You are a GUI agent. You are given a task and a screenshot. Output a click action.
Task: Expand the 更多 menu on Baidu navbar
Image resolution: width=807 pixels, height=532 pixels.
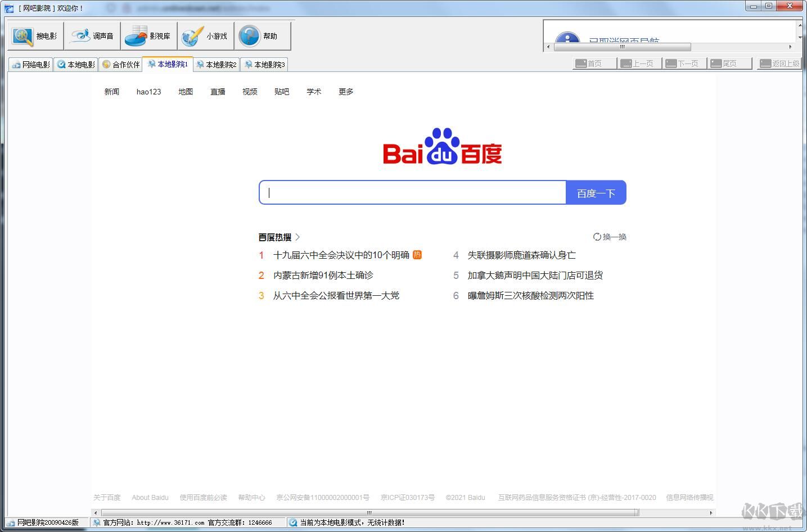pyautogui.click(x=345, y=92)
